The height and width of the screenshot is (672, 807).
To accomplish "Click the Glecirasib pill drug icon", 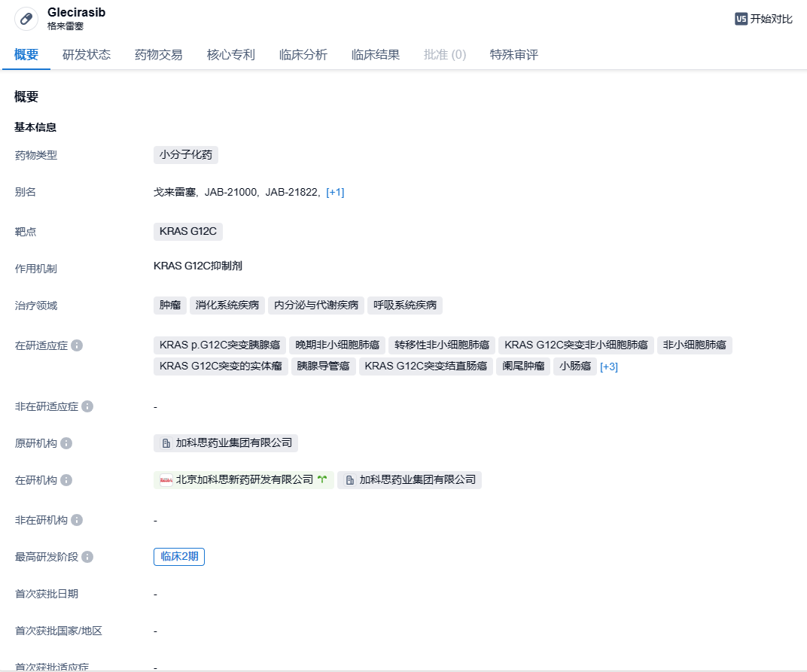I will tap(26, 19).
